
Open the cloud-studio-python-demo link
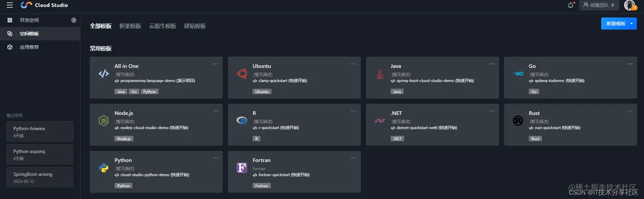(152, 175)
